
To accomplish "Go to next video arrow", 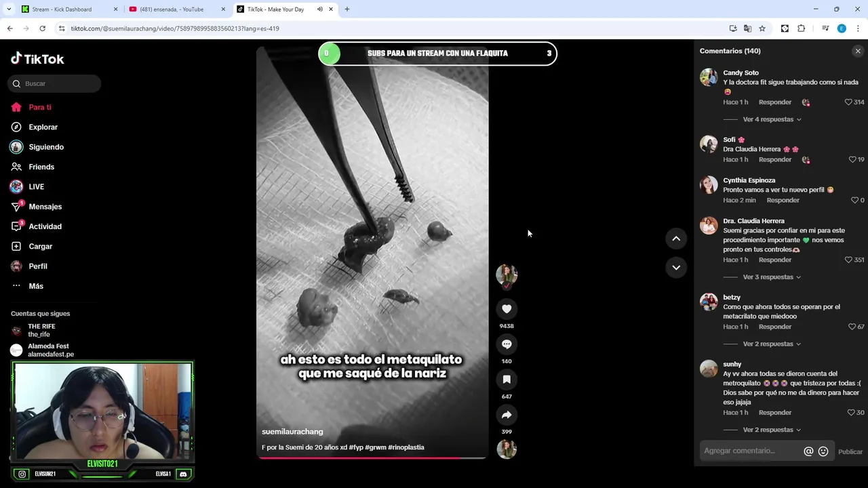I will point(676,268).
